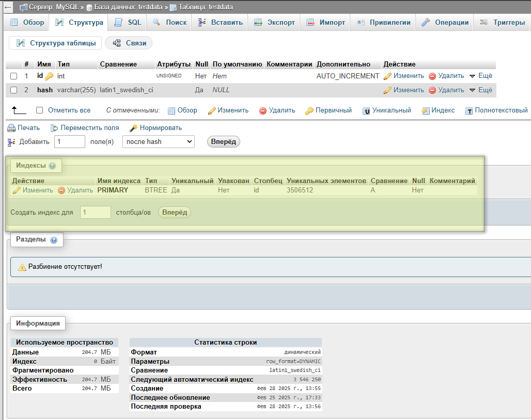
Task: Tick the checkbox for the hash column
Action: tap(14, 90)
